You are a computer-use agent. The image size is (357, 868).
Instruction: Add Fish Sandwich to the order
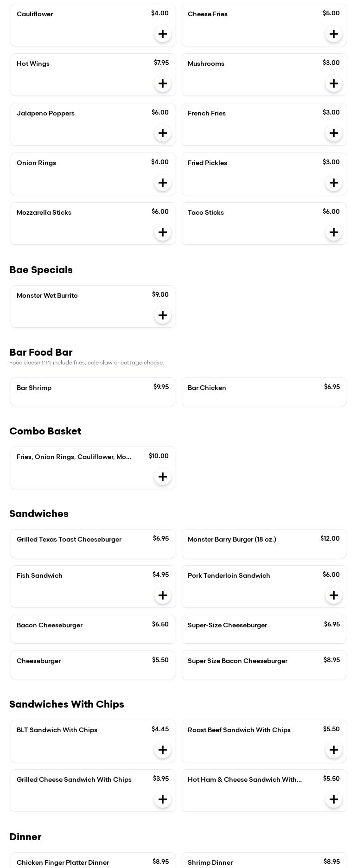[x=163, y=595]
